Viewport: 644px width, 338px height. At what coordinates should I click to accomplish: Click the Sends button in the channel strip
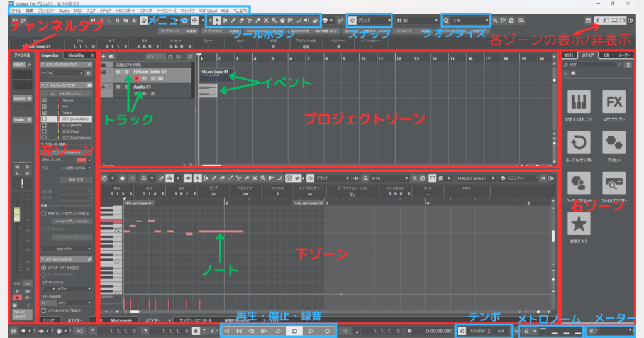click(x=22, y=120)
